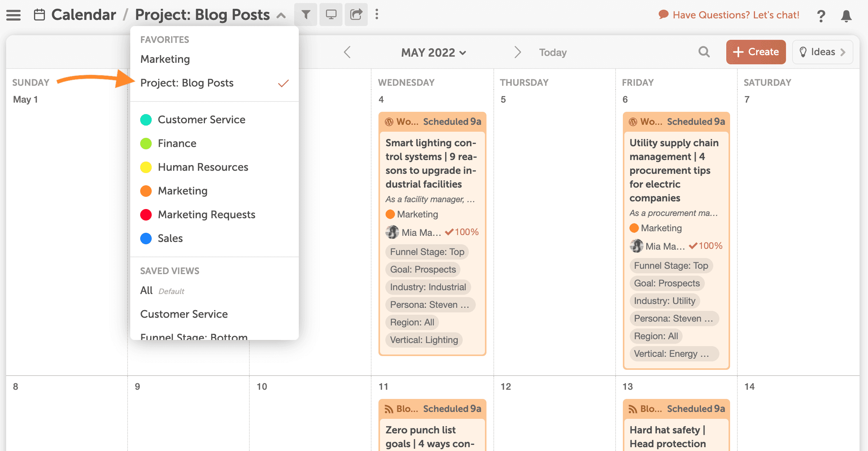Viewport: 868px width, 451px height.
Task: Click red Marketing Requests color dot
Action: (x=146, y=215)
